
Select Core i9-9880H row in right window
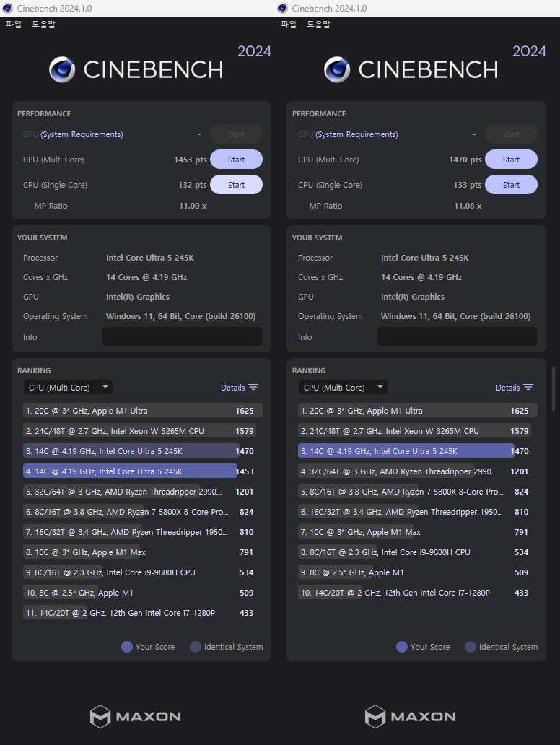(x=418, y=552)
